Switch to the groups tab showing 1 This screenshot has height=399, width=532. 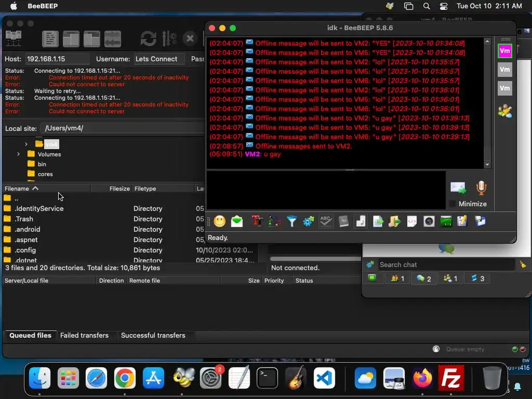[x=450, y=278]
